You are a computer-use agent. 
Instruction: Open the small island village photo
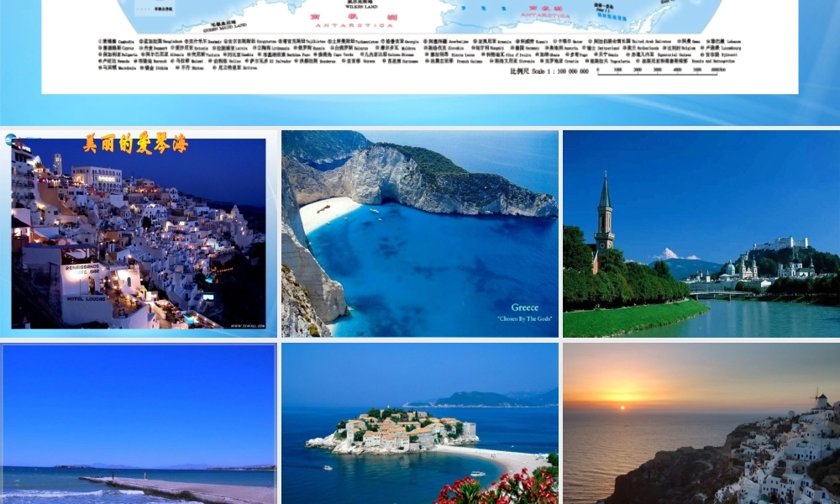pyautogui.click(x=420, y=423)
